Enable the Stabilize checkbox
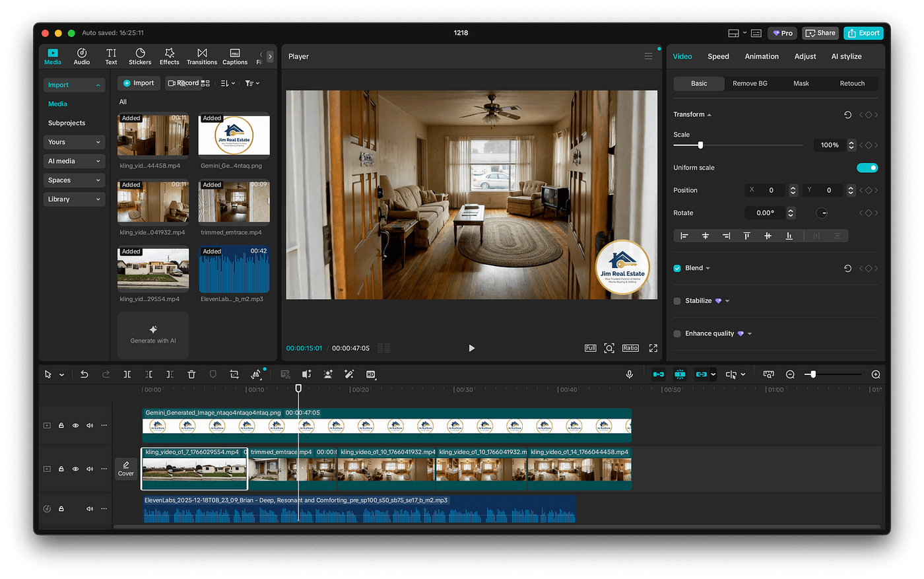 pos(677,301)
